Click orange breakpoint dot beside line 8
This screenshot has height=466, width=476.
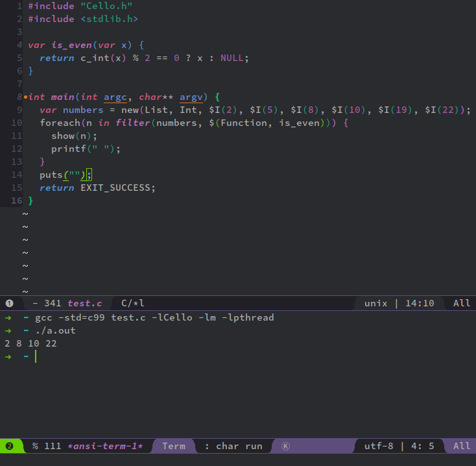point(25,97)
